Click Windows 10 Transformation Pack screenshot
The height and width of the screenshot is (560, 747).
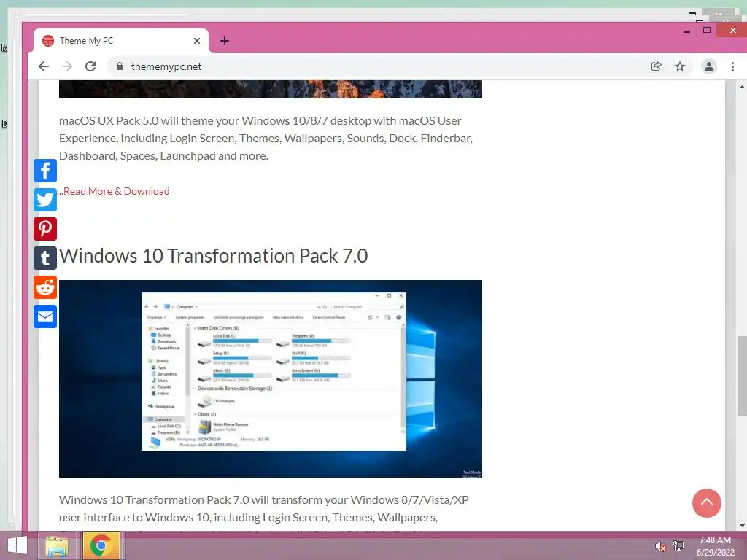pos(271,378)
